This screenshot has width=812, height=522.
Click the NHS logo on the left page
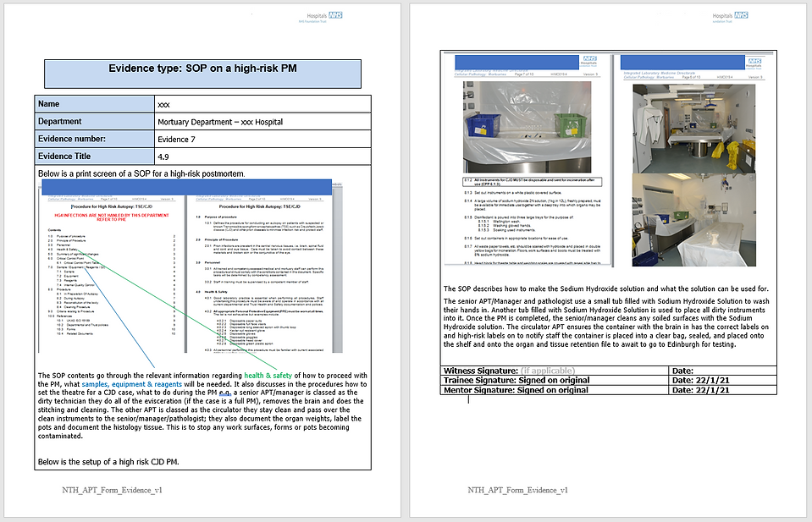335,15
